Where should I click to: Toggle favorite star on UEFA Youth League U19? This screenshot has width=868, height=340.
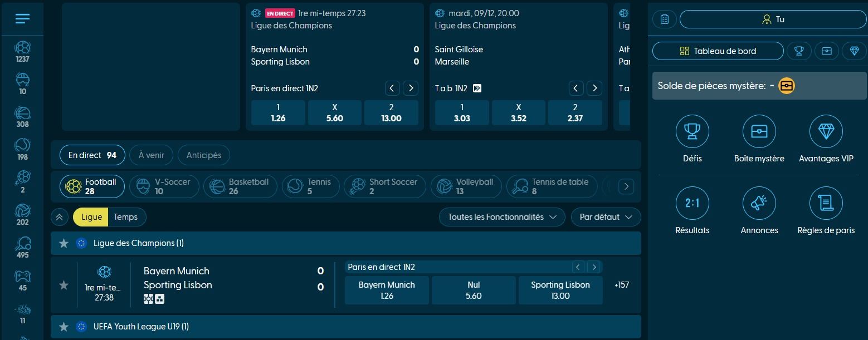point(64,326)
